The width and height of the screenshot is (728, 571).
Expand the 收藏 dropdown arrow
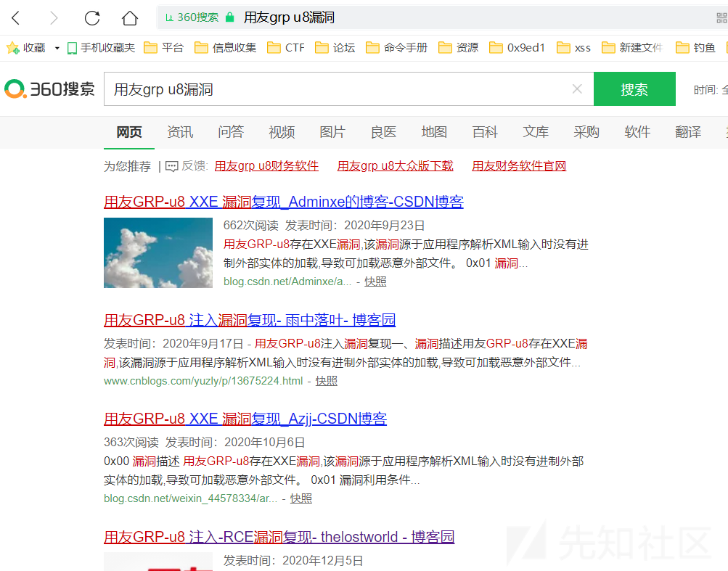click(x=57, y=48)
